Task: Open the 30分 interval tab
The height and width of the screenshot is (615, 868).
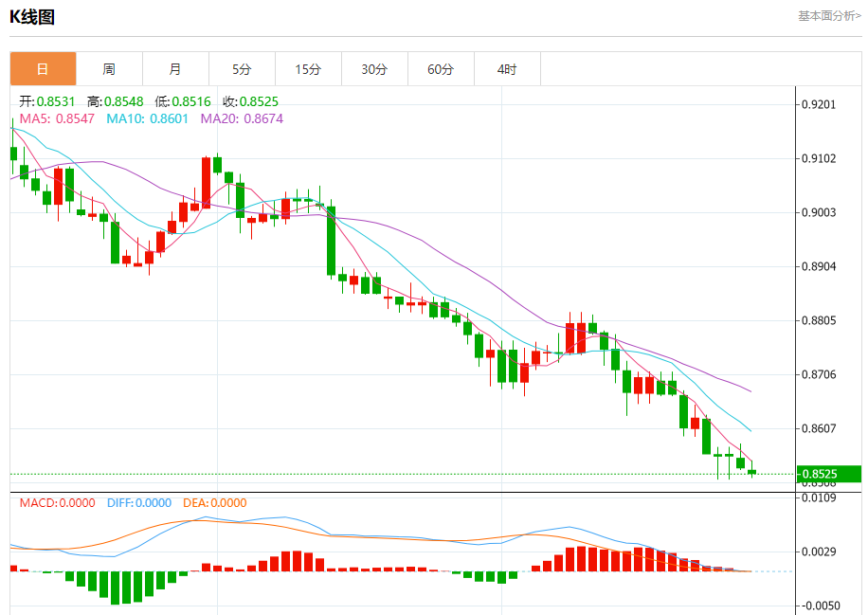Action: [375, 69]
